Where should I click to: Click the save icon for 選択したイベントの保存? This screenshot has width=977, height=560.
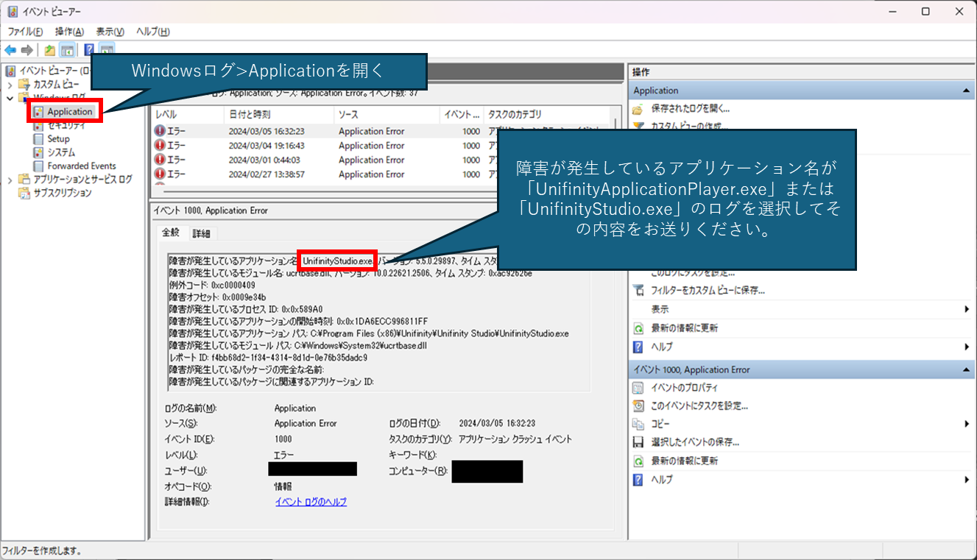pos(638,442)
